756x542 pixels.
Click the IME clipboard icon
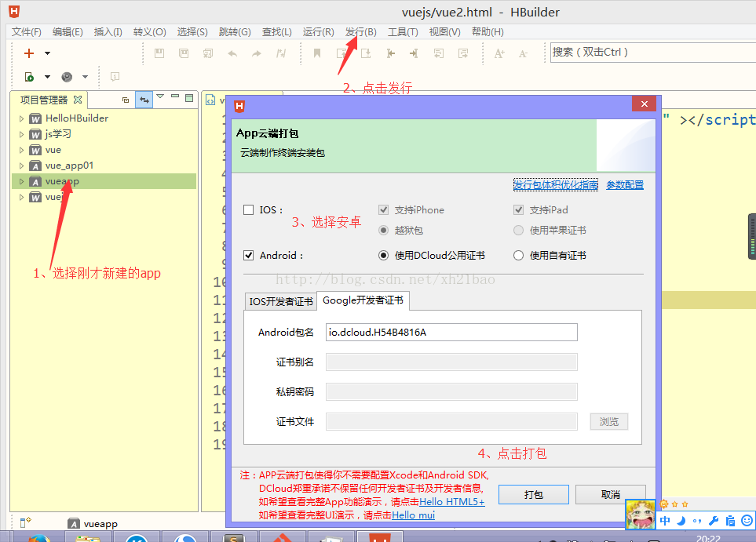pyautogui.click(x=730, y=520)
